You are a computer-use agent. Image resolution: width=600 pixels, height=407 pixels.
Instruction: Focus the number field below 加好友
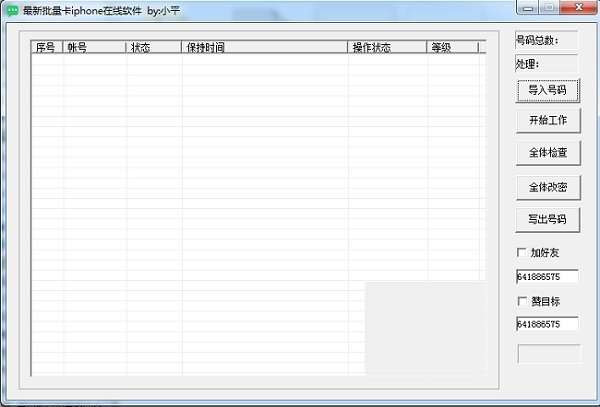click(x=547, y=277)
